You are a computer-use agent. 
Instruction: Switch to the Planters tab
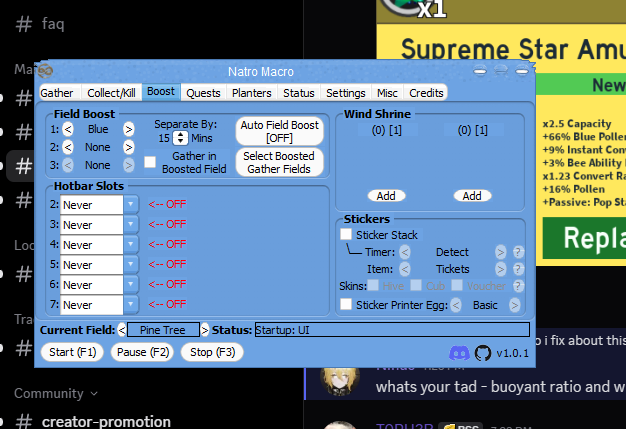(x=252, y=93)
